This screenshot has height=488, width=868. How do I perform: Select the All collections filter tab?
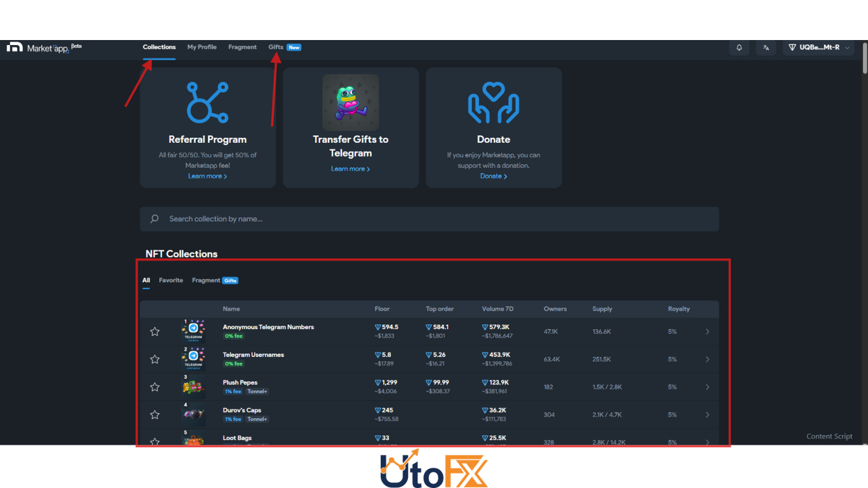point(146,280)
